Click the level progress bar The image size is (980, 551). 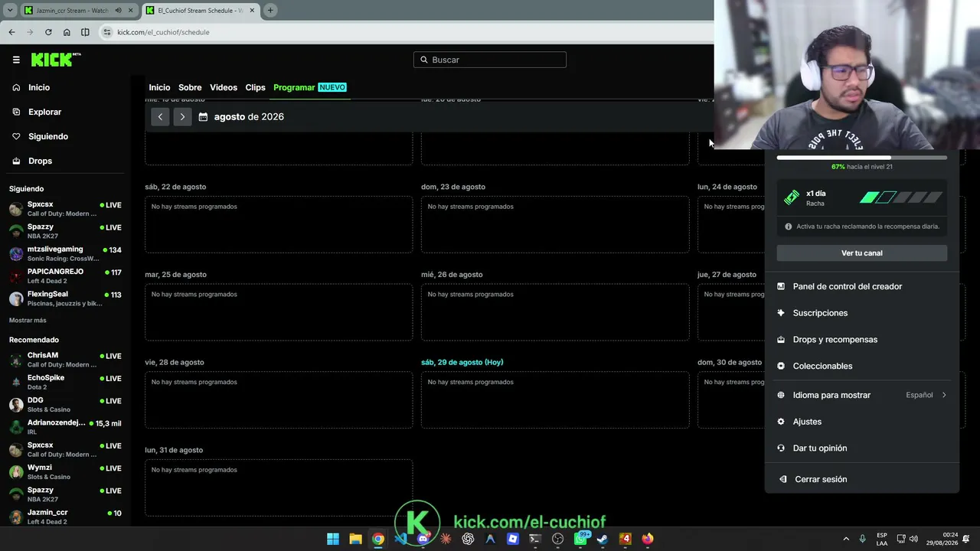[x=862, y=158]
